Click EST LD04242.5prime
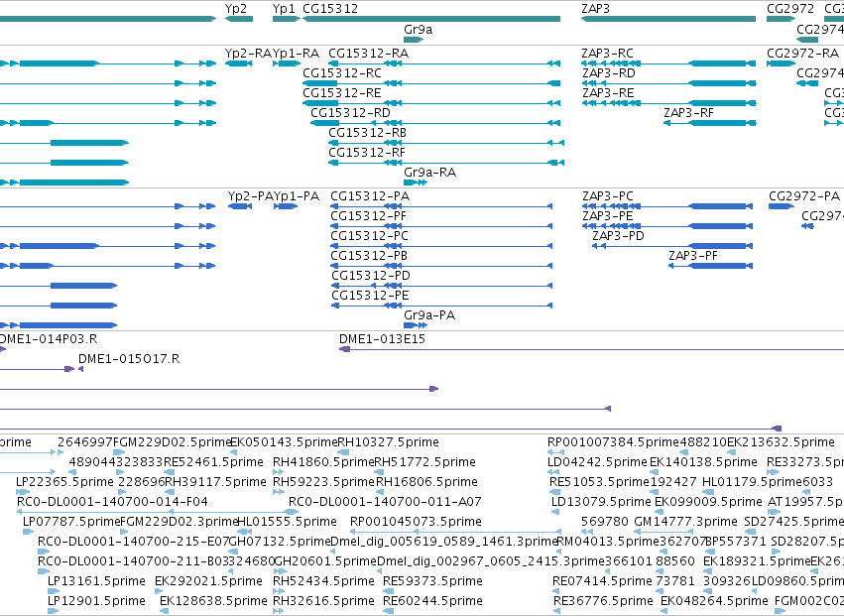The width and height of the screenshot is (844, 616). click(x=597, y=462)
